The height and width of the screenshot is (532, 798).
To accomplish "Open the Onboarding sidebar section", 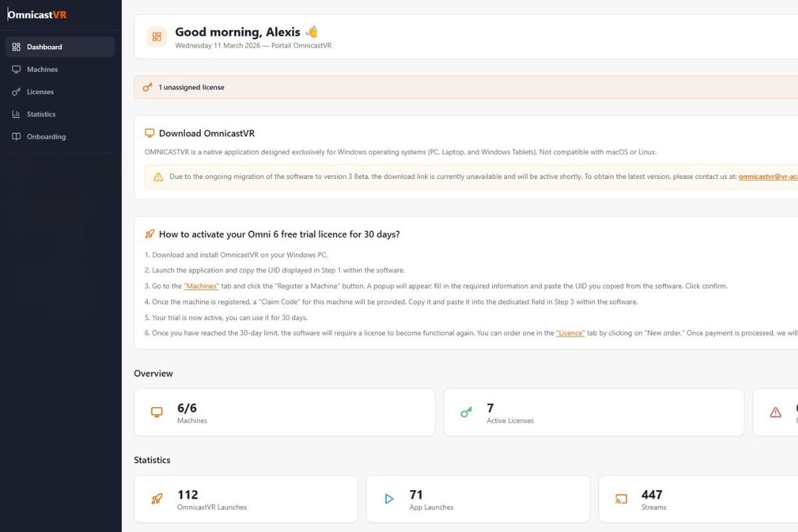I will pos(46,136).
